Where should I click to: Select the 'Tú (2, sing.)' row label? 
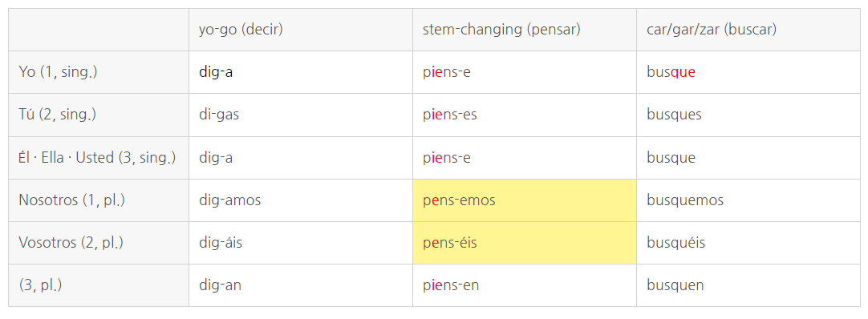point(99,115)
